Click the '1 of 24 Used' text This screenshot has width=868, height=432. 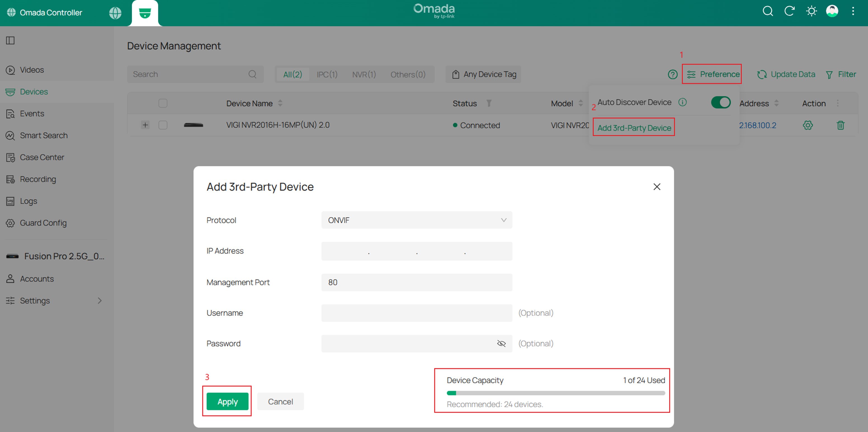coord(644,380)
